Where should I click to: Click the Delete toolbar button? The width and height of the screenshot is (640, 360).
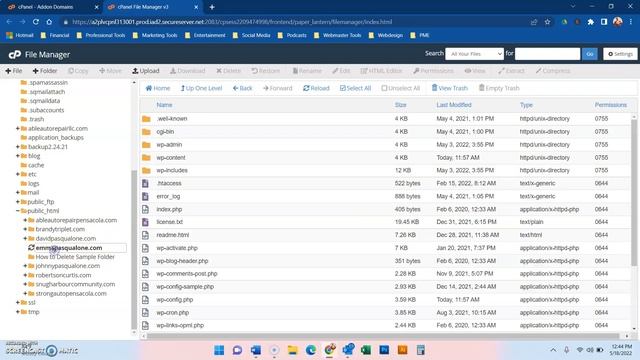point(229,71)
